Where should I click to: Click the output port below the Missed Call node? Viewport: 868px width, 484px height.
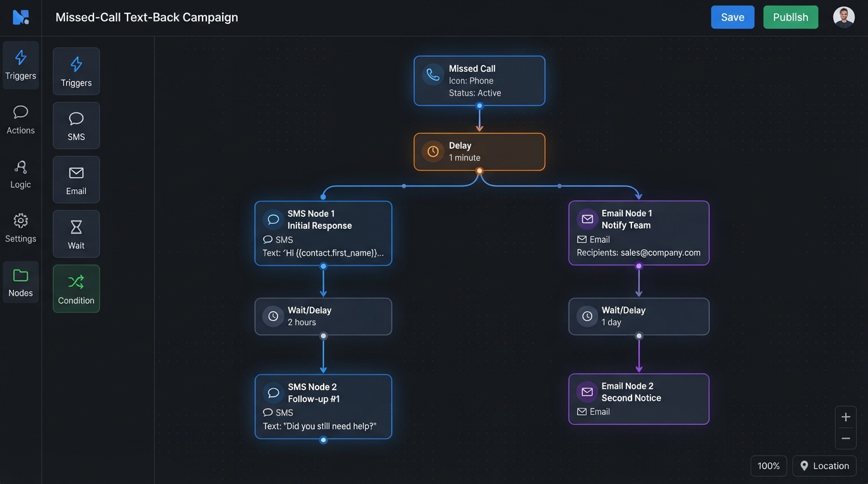tap(479, 106)
